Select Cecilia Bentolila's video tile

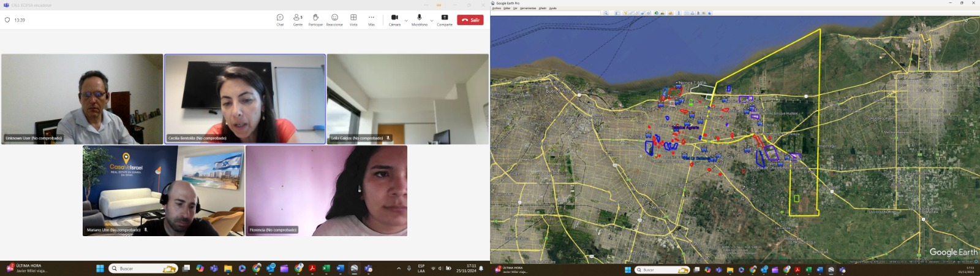[244, 99]
